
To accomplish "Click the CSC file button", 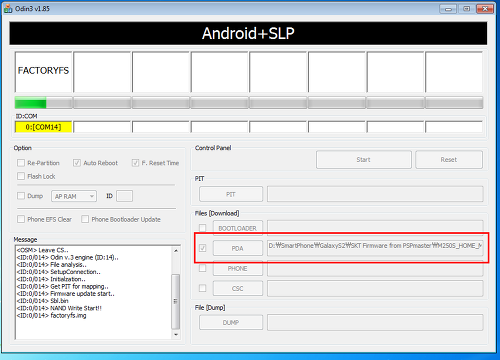I will (238, 288).
